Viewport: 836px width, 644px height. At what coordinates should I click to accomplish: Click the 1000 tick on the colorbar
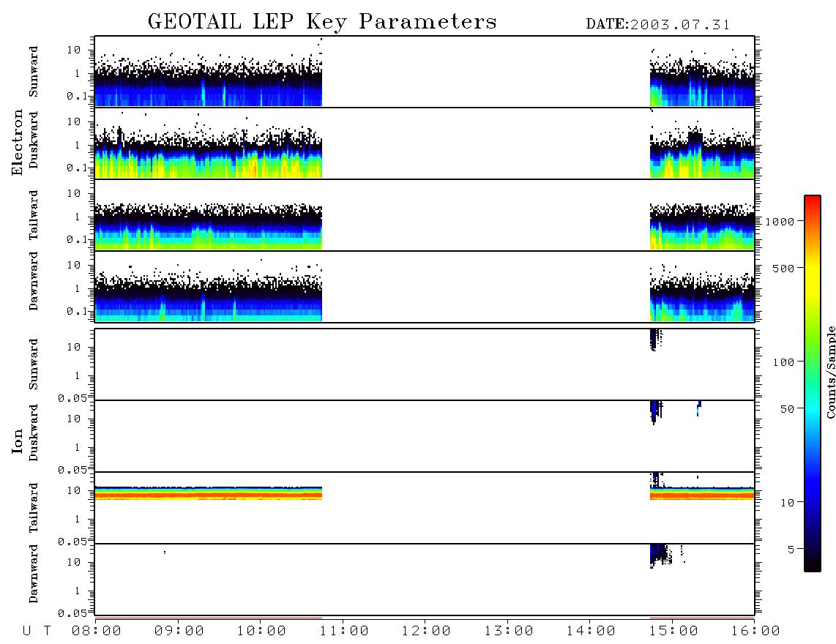pyautogui.click(x=780, y=221)
